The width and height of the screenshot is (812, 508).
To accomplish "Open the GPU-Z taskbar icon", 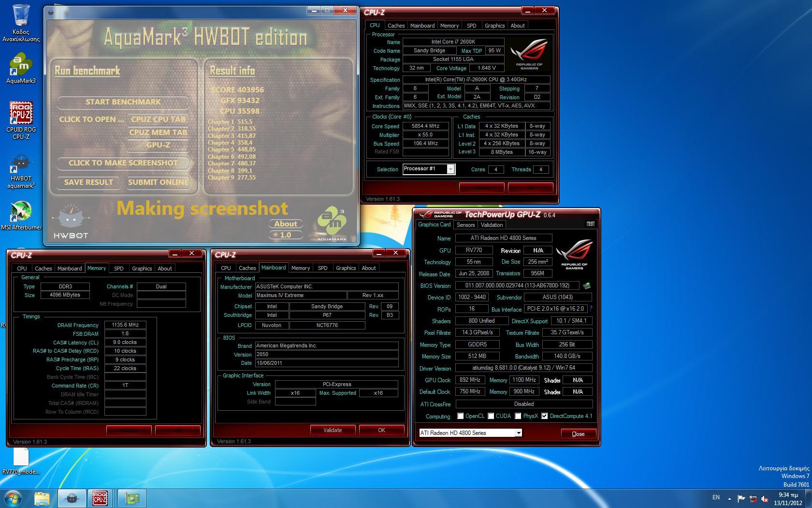I will (131, 498).
